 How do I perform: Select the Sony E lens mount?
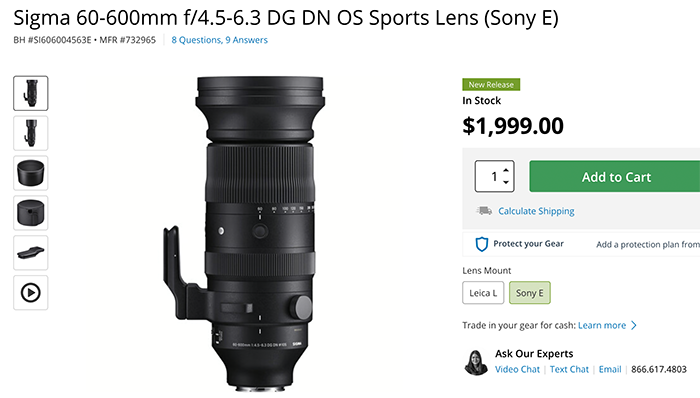[529, 293]
